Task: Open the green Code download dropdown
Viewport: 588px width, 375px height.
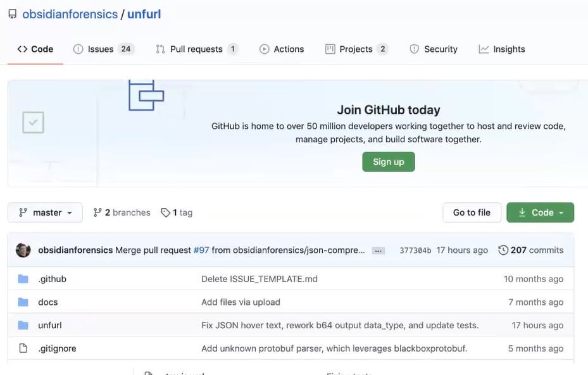Action: tap(540, 212)
